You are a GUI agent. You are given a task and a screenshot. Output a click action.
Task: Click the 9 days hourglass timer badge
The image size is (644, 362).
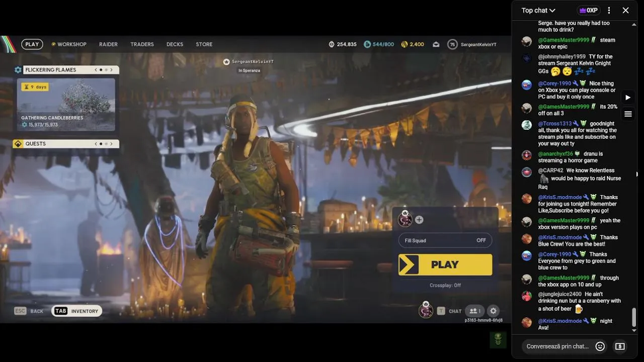35,87
